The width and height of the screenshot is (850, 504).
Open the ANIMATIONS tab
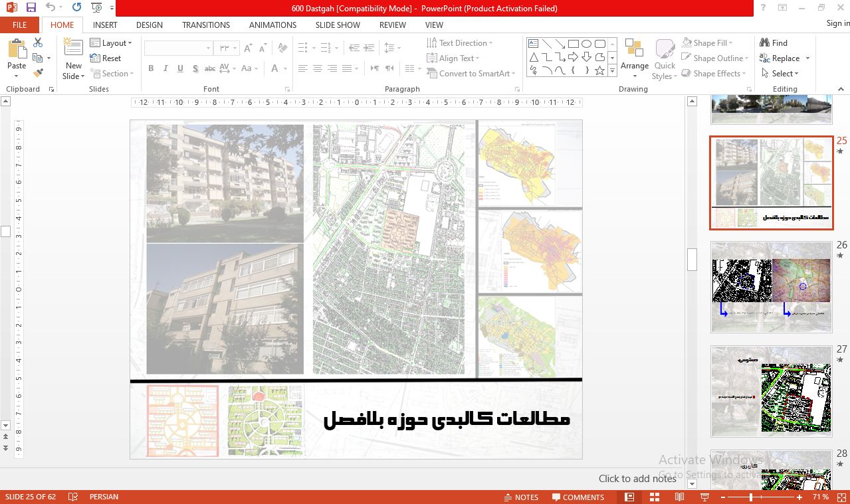273,25
